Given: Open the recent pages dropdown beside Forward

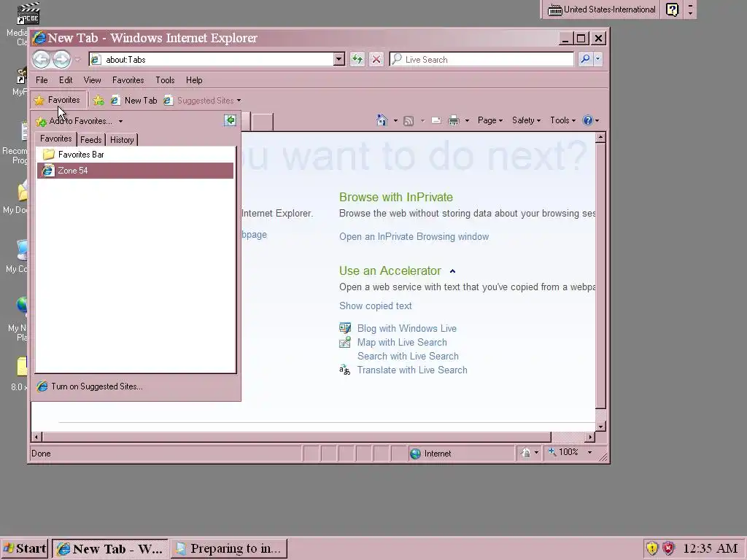Looking at the screenshot, I should [77, 60].
